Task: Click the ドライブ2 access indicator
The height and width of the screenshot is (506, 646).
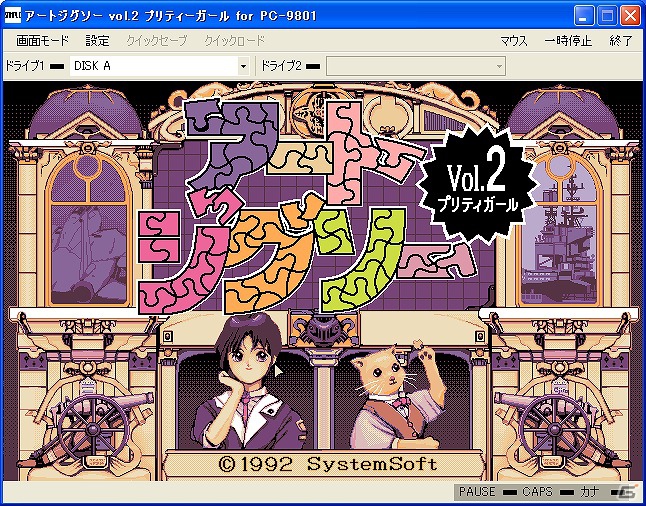Action: coord(313,66)
